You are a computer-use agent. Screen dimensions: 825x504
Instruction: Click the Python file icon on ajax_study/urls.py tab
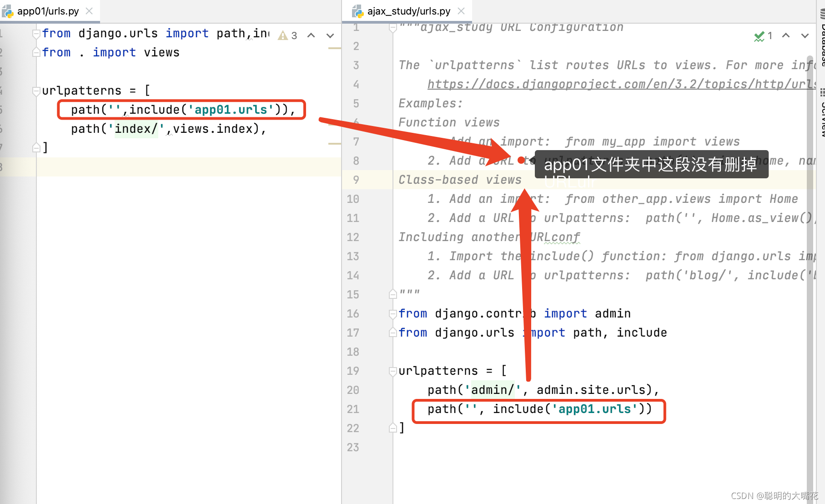tap(358, 11)
